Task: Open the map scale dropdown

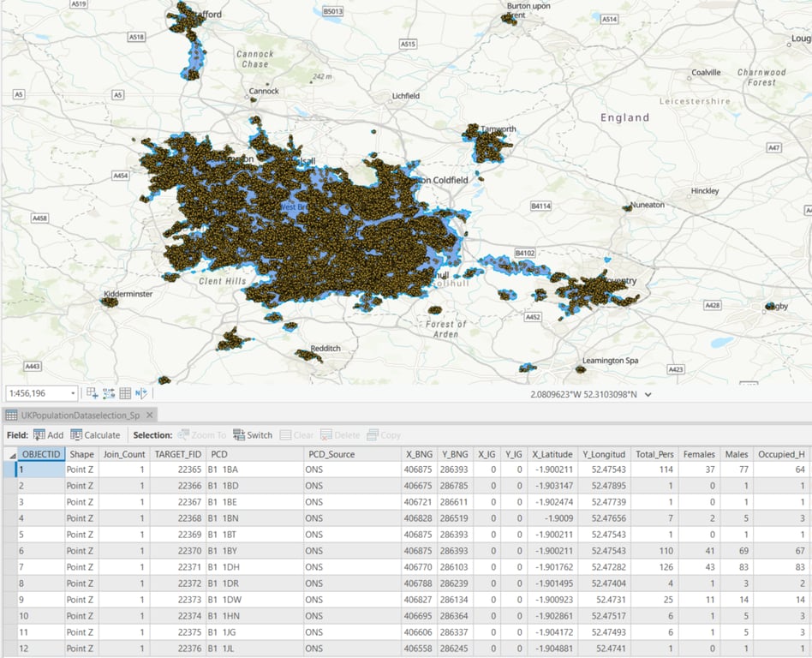Action: tap(72, 393)
